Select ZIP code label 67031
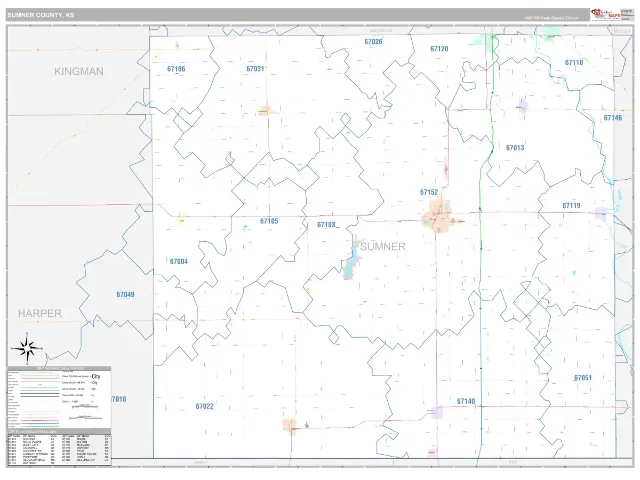The width and height of the screenshot is (640, 480). click(x=255, y=69)
